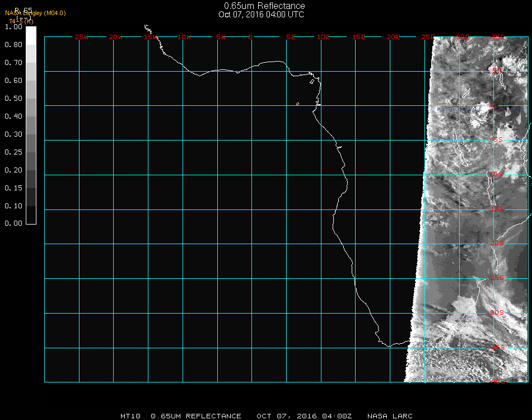This screenshot has height=420, width=532.
Task: Select the 'Oct 07, 2016 04:00 UTC' date text
Action: [x=261, y=15]
